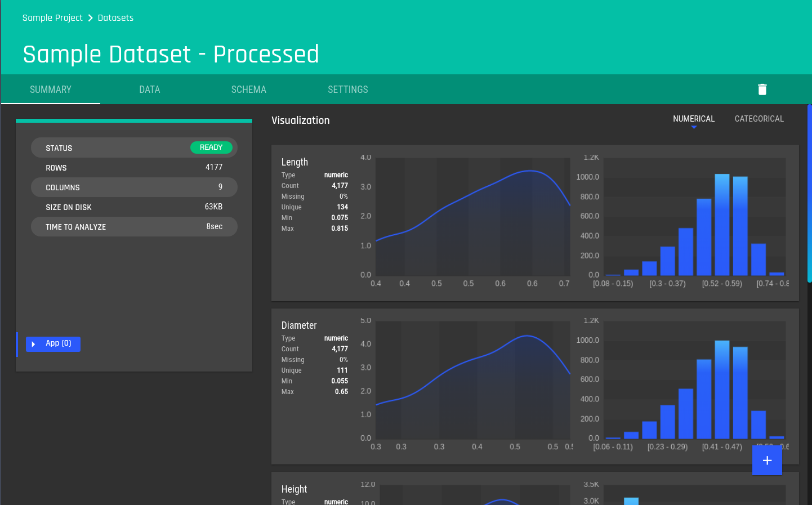Switch to the DATA tab

[149, 89]
